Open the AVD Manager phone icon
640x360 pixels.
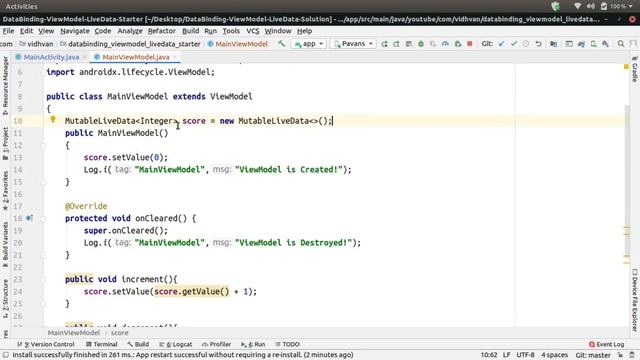pyautogui.click(x=593, y=44)
